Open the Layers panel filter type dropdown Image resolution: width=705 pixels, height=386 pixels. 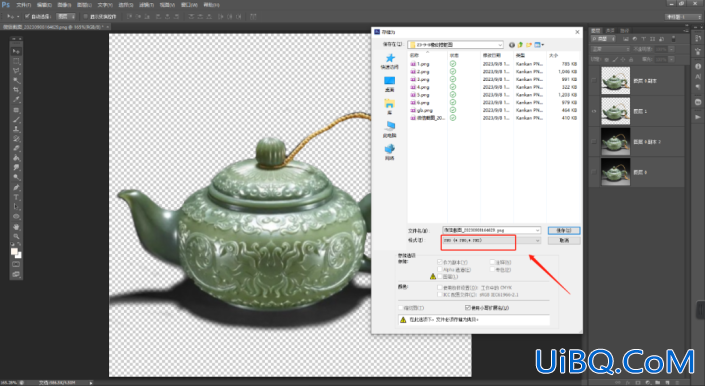(x=603, y=39)
